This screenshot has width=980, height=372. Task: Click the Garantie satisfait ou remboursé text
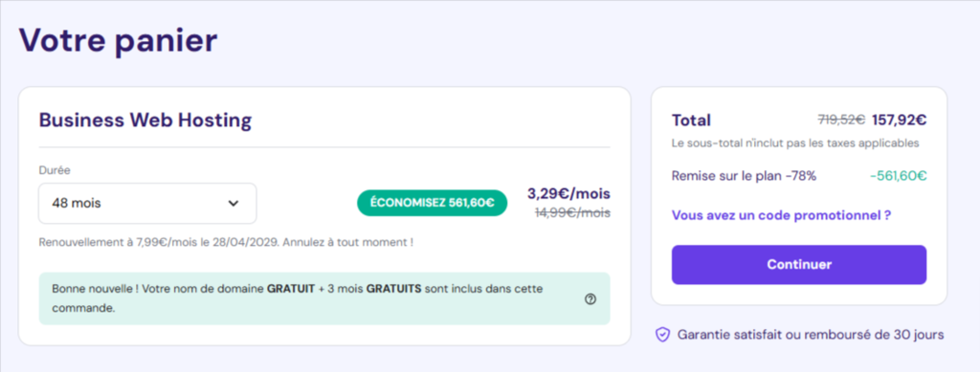point(810,335)
